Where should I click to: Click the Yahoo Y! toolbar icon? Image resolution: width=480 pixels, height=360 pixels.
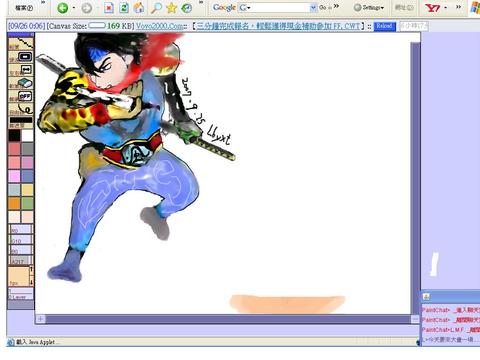(433, 8)
